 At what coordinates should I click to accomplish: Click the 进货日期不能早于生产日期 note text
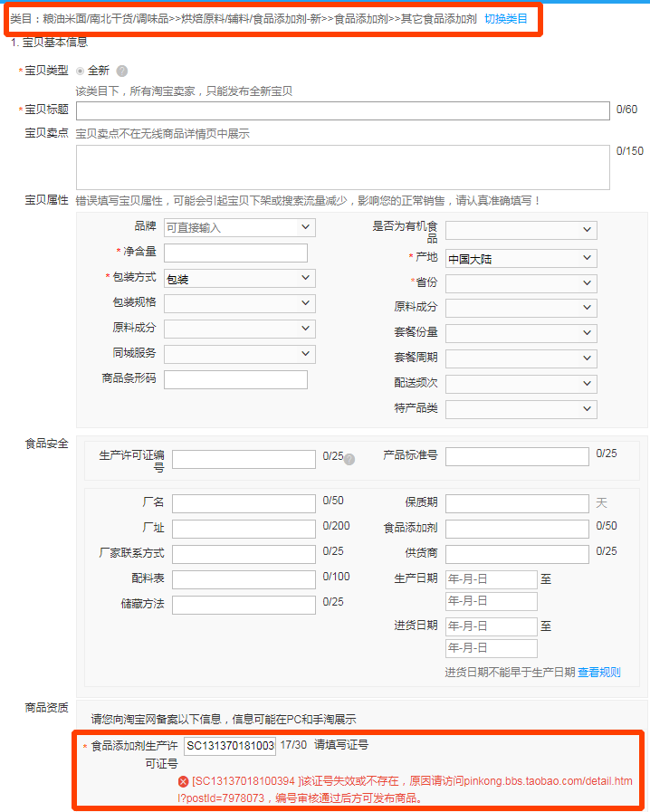click(510, 673)
